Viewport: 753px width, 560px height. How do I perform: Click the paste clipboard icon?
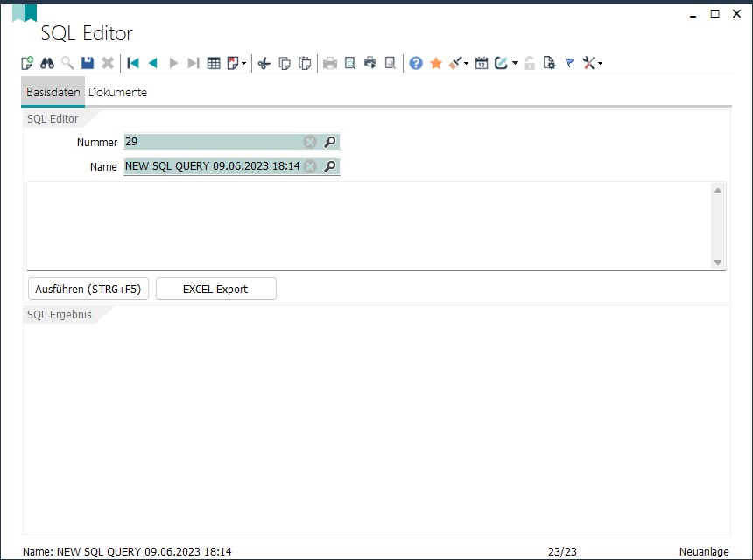pyautogui.click(x=305, y=63)
